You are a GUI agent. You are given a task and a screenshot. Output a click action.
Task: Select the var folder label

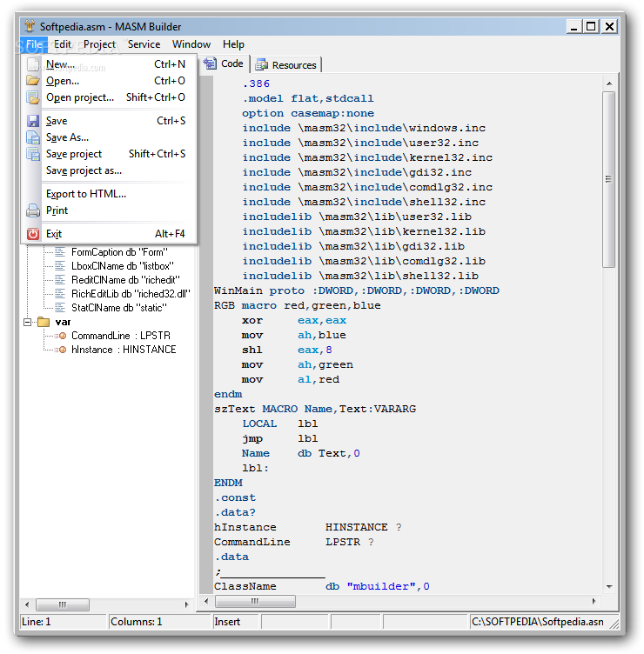tap(63, 322)
